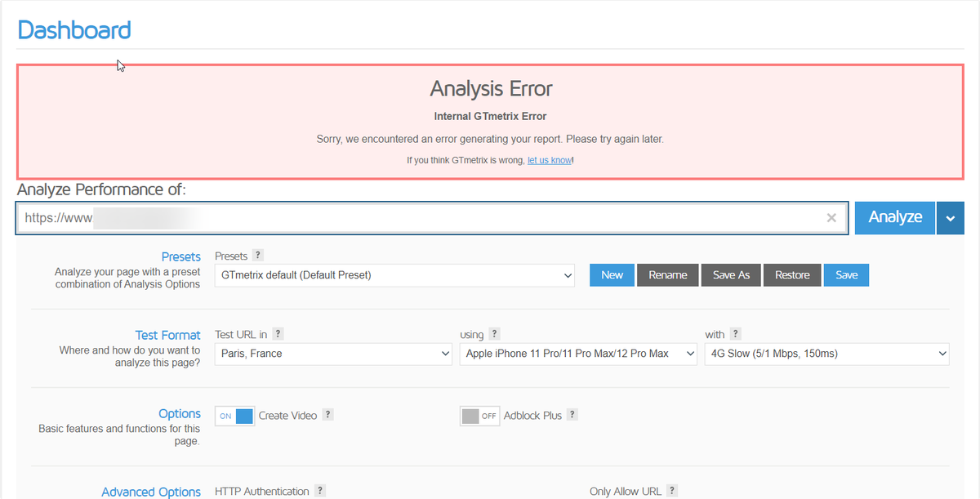Viewport: 980px width, 499px height.
Task: Open help icon next to HTTP Authentication
Action: pyautogui.click(x=320, y=491)
